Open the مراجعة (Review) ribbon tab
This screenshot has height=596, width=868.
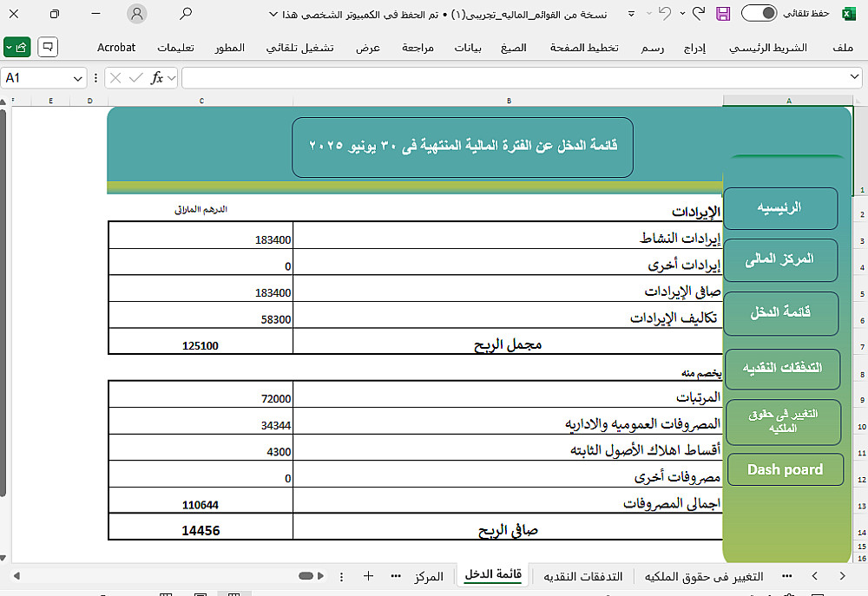pyautogui.click(x=418, y=48)
